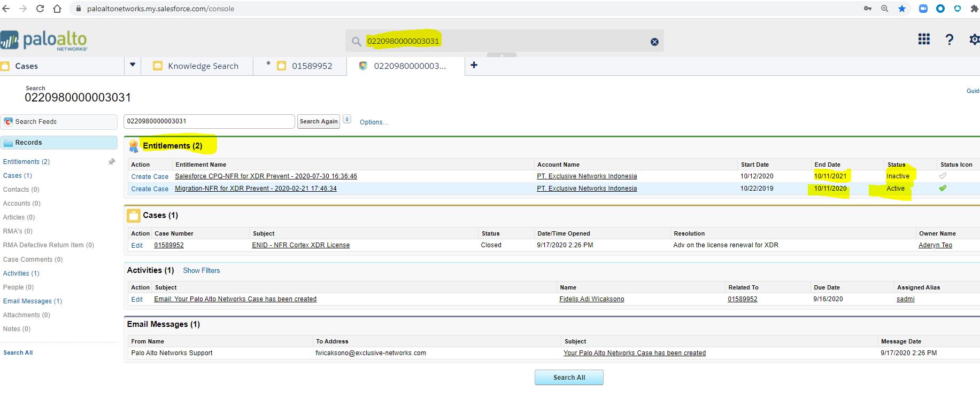The height and width of the screenshot is (415, 980).
Task: Open the Cases navigation dropdown arrow
Action: [x=133, y=65]
